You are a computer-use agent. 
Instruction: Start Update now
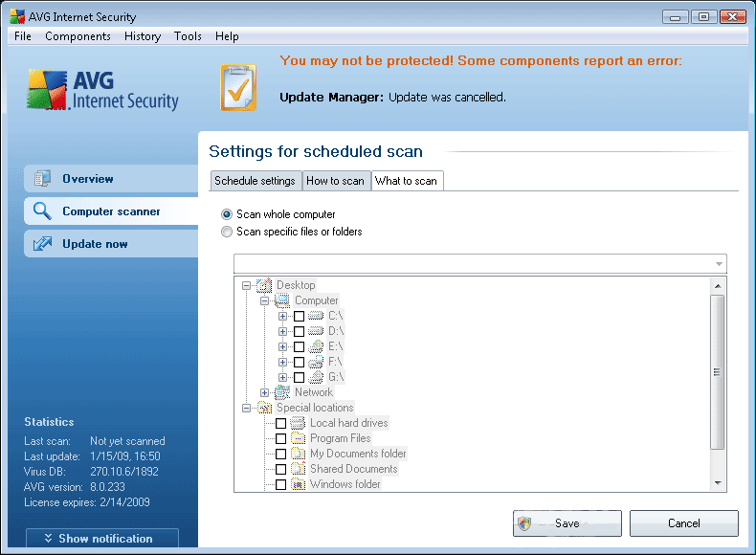pos(111,243)
